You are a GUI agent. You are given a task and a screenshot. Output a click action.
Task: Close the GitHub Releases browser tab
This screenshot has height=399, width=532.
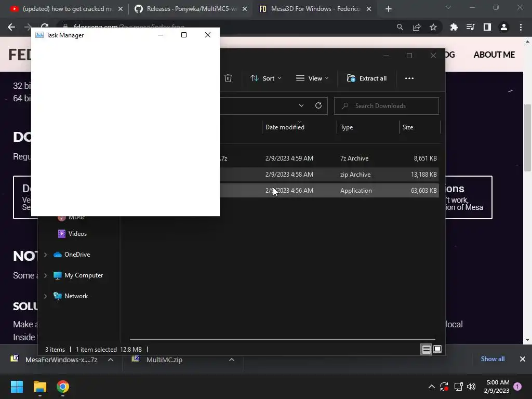245,9
